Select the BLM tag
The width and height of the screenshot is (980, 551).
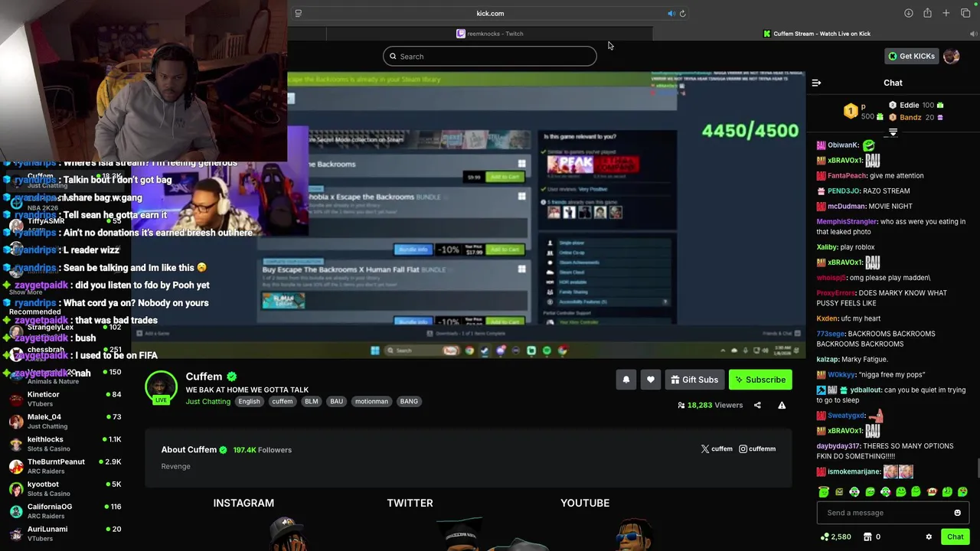pos(311,402)
